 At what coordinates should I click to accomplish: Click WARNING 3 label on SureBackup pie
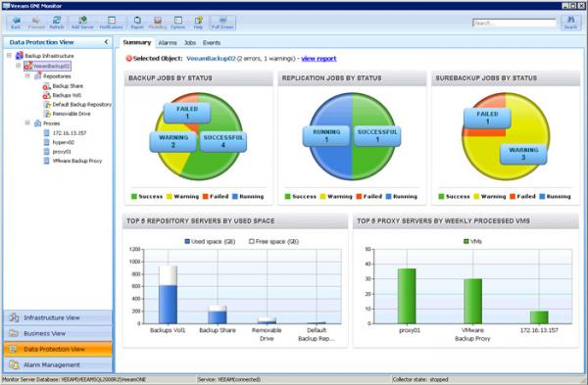523,154
